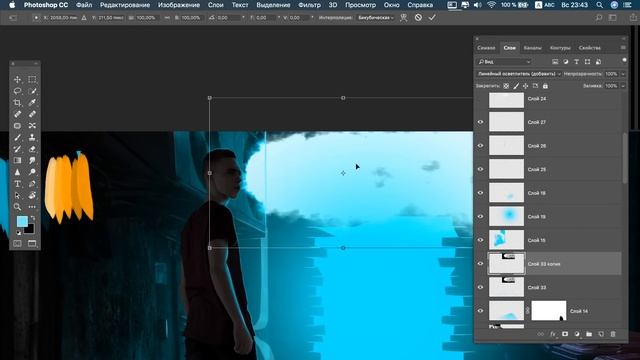The image size is (640, 360).
Task: Open the blending mode dropdown
Action: (519, 74)
